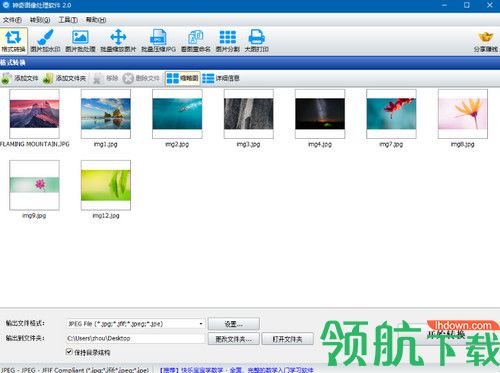This screenshot has height=373, width=500.
Task: Close the application window
Action: point(490,5)
